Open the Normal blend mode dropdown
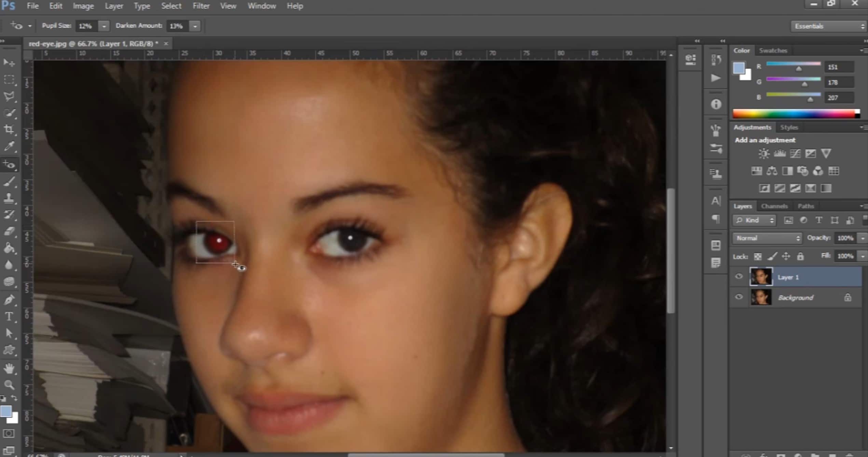Screen dimensions: 868x457 767,238
